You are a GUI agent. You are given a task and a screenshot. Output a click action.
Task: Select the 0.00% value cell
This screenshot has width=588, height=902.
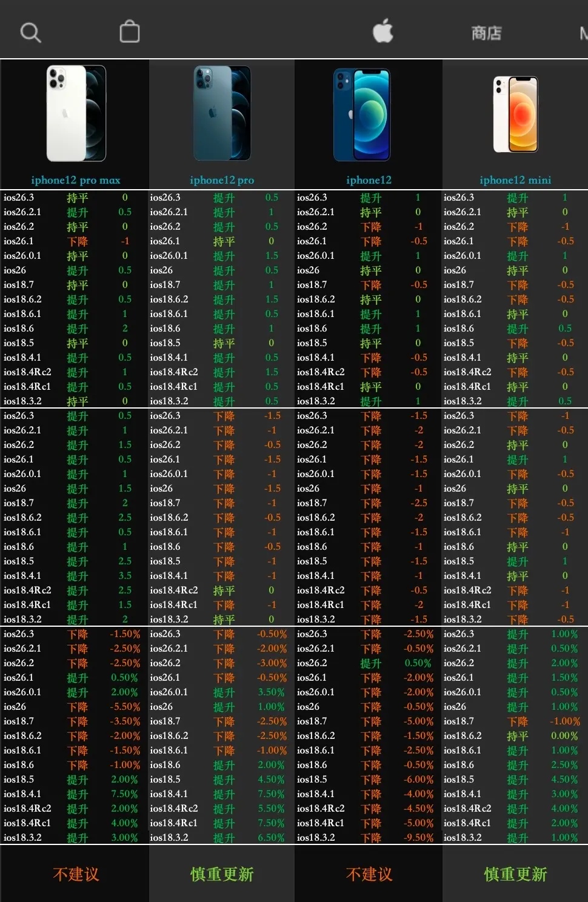tap(564, 736)
